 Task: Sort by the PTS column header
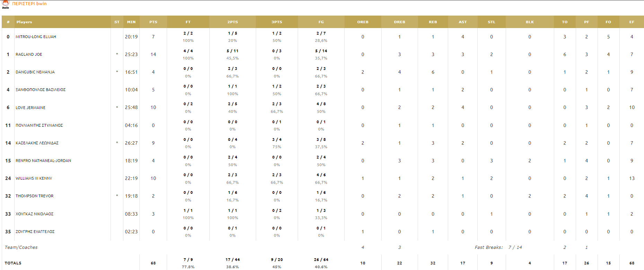[153, 22]
